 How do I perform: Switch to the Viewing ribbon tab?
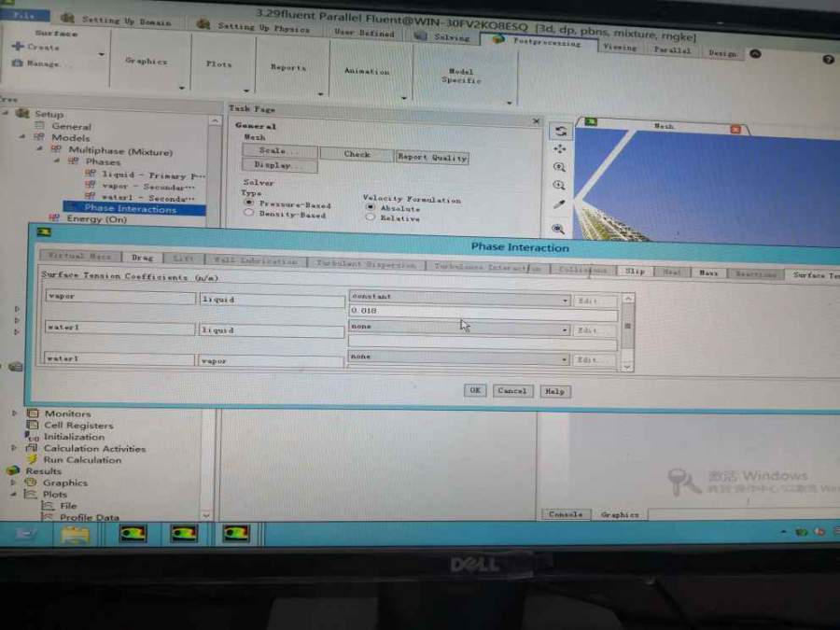point(620,48)
